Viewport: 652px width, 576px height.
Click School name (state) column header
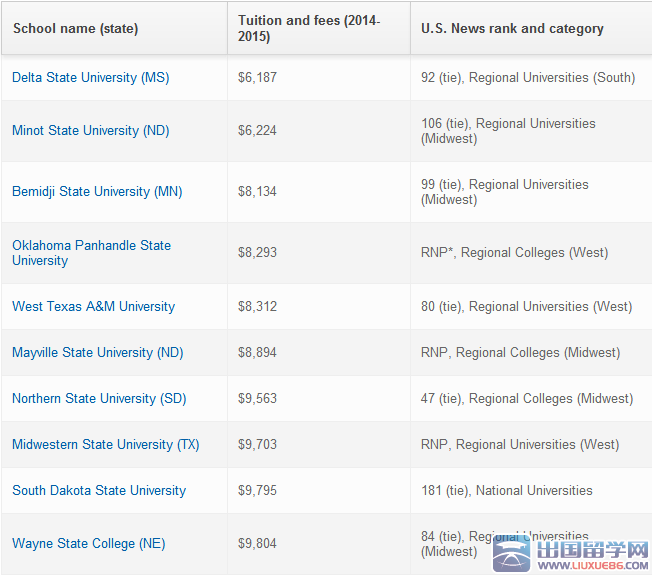(x=75, y=28)
